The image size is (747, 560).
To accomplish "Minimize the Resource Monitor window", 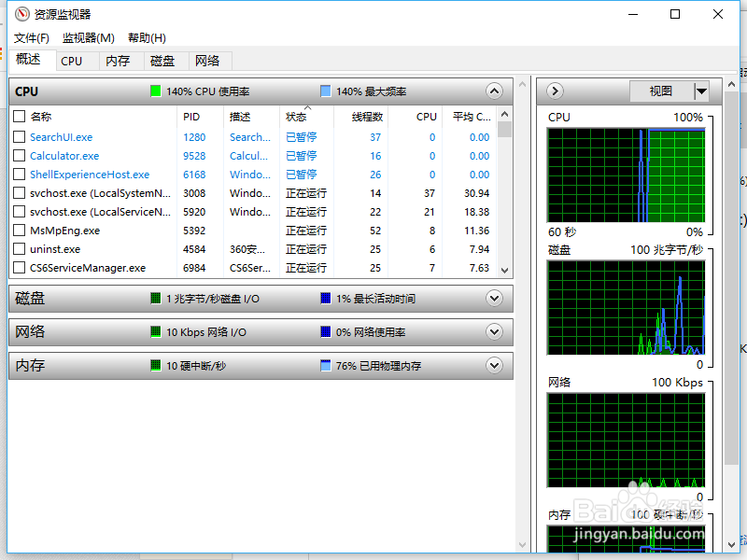I will tap(633, 14).
